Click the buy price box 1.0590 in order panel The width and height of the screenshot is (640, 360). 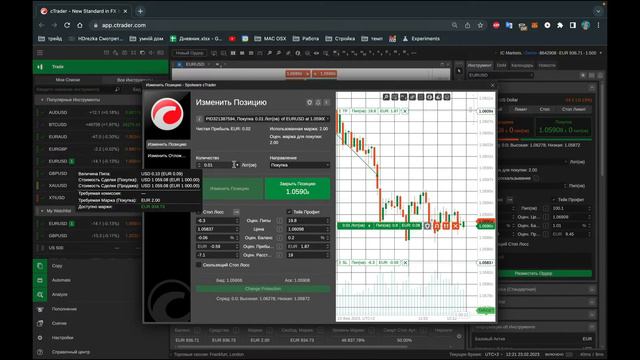[x=563, y=127]
